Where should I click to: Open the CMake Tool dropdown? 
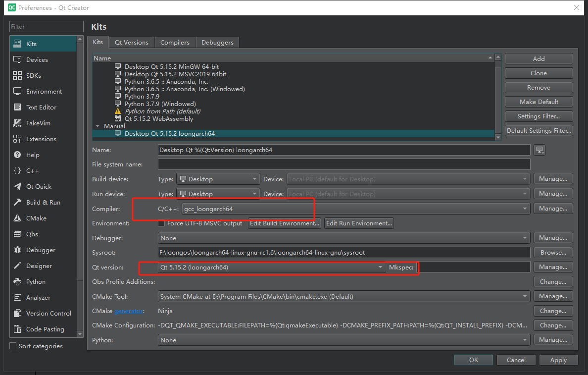[x=344, y=297]
